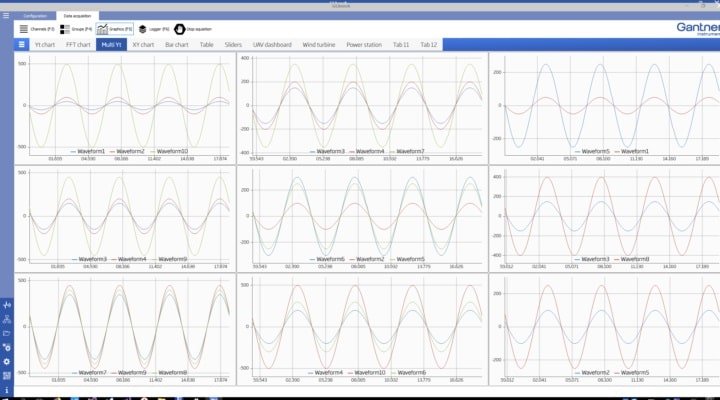Select the Data acquisition tab
Screen dimensions: 720x400
[x=77, y=16]
